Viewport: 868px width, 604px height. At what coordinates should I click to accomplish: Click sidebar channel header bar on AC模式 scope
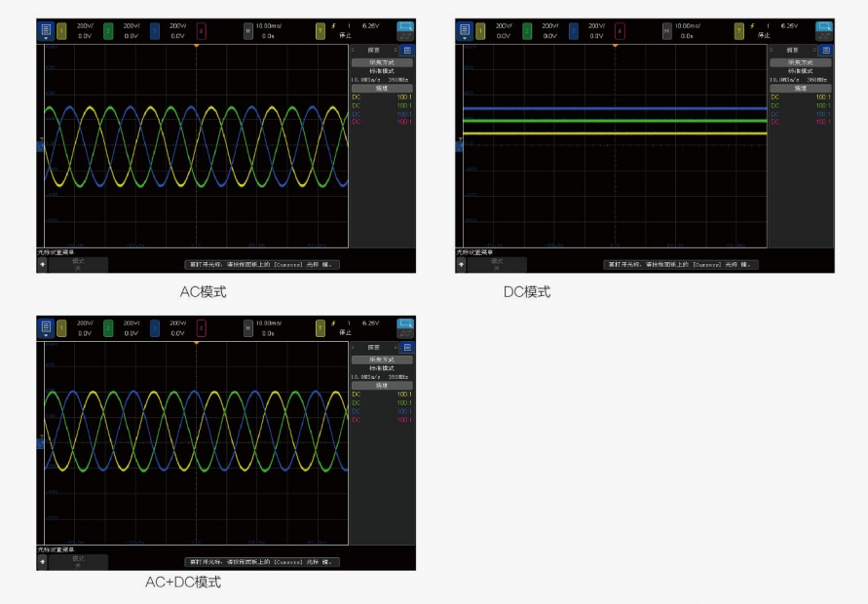point(382,88)
